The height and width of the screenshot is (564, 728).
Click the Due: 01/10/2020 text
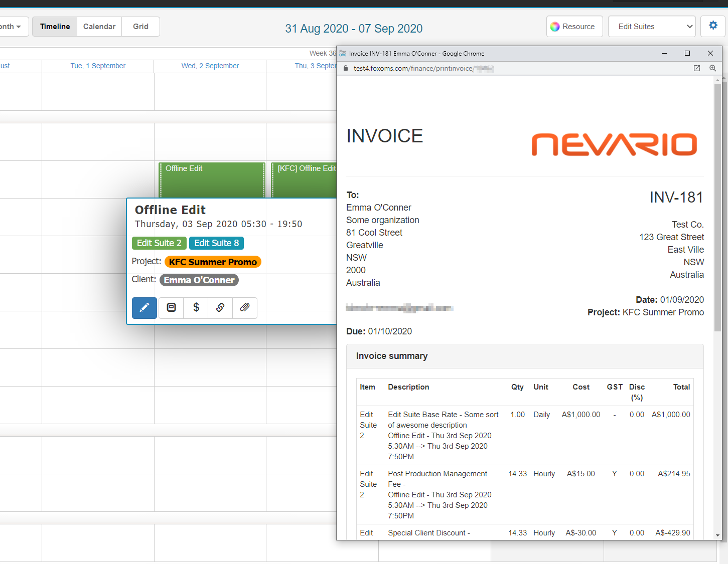point(379,331)
